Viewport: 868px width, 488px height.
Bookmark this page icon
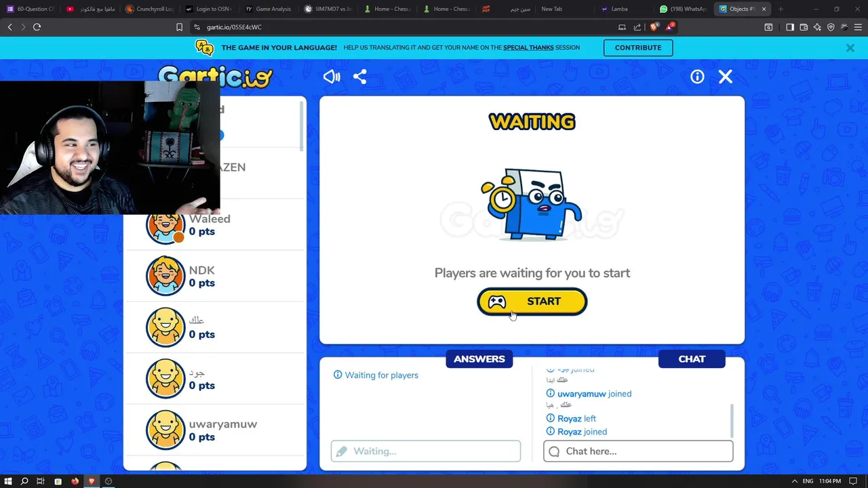pos(179,27)
